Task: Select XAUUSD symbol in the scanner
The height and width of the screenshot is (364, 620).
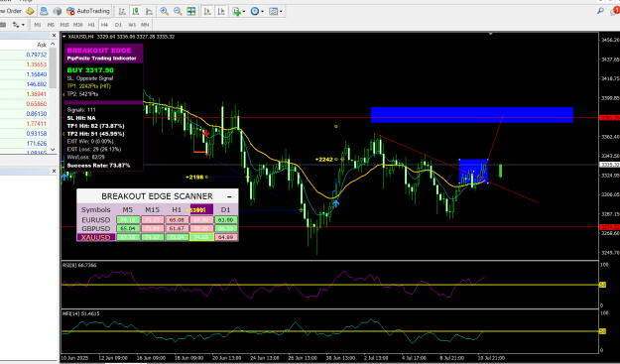Action: tap(95, 237)
